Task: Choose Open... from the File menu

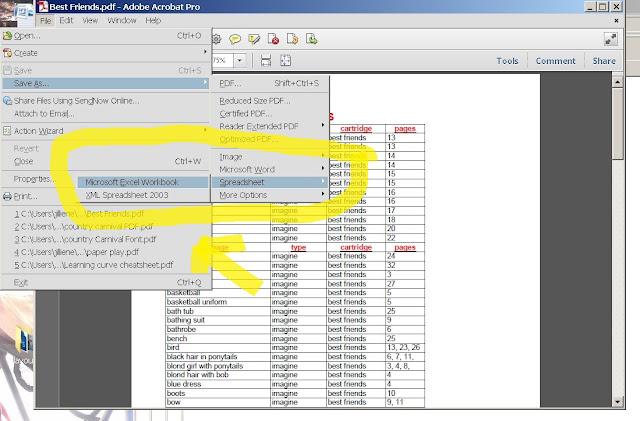Action: 106,36
